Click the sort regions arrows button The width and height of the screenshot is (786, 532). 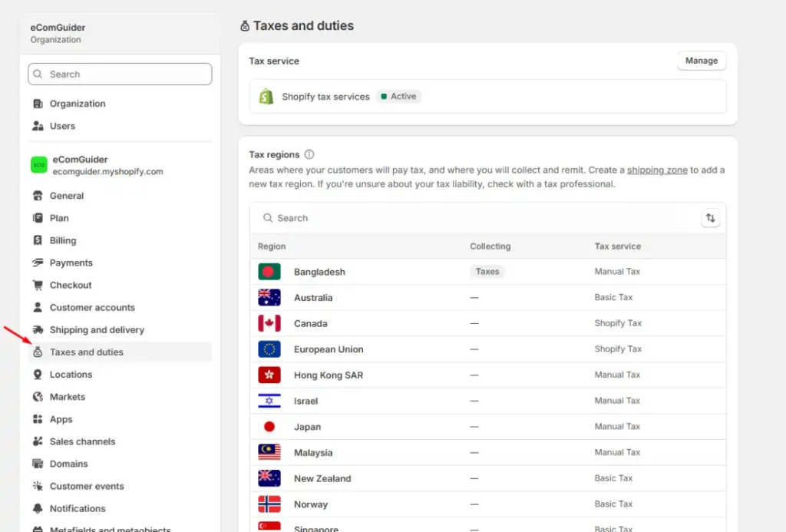tap(710, 218)
